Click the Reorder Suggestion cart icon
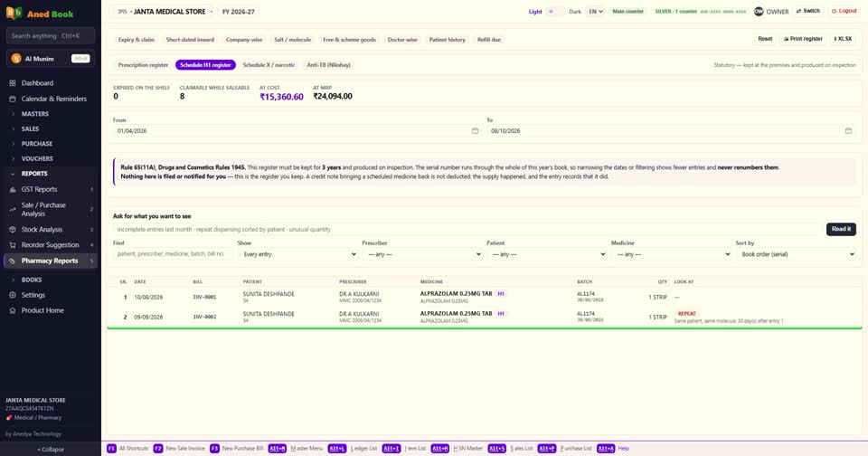 point(12,245)
